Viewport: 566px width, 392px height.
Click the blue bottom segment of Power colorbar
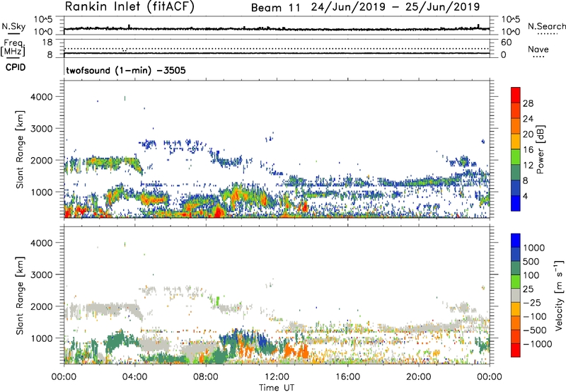tap(516, 203)
